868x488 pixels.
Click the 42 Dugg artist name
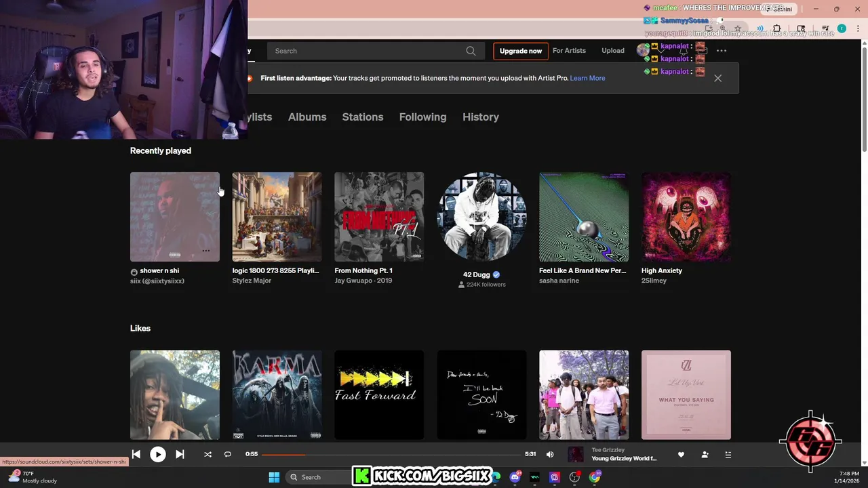[x=476, y=274]
